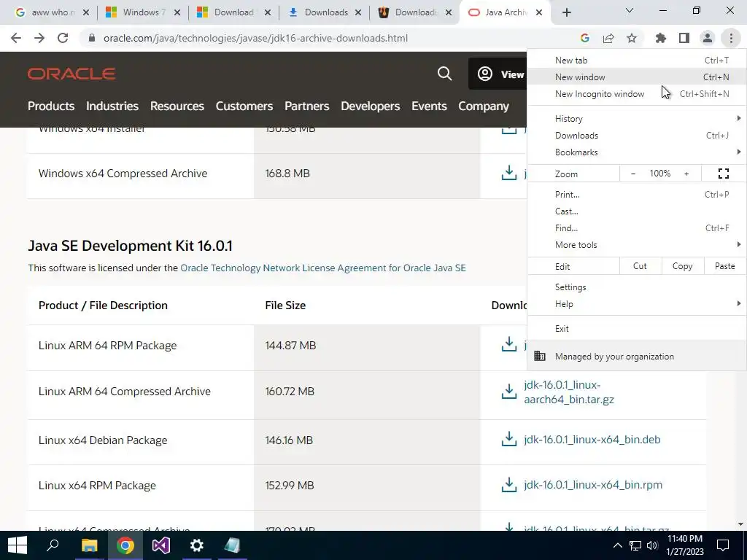Expand the Help submenu
This screenshot has height=560, width=747.
637,304
